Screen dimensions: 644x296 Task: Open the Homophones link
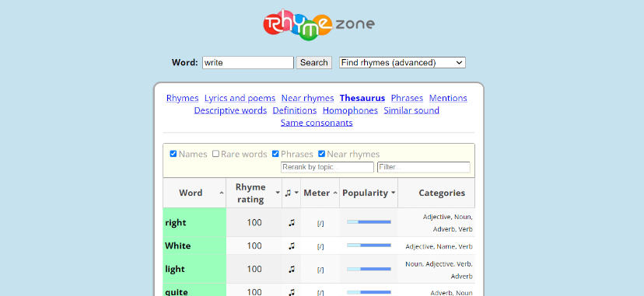pyautogui.click(x=350, y=110)
